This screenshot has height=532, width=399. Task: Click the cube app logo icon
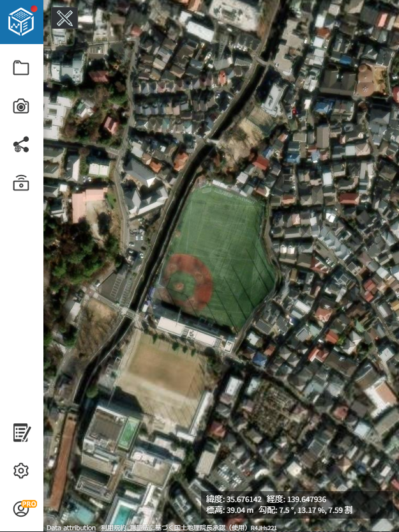point(21,22)
